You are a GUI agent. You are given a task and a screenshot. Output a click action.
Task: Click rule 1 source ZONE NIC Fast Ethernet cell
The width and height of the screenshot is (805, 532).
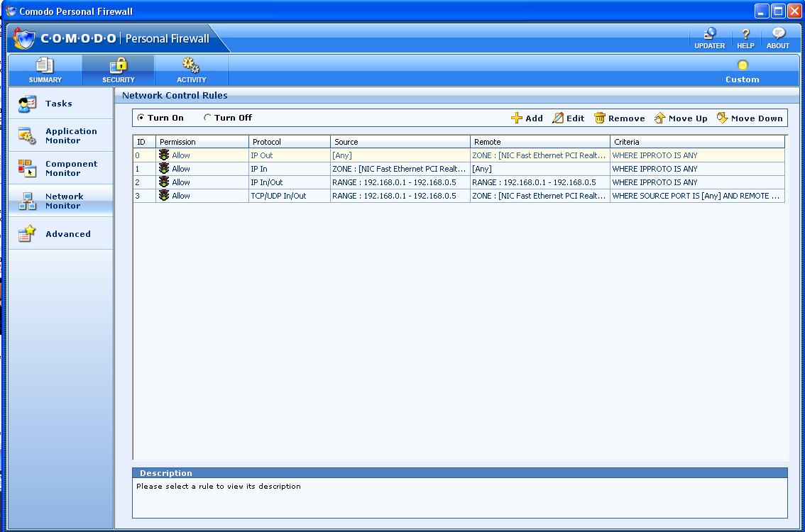click(x=400, y=169)
